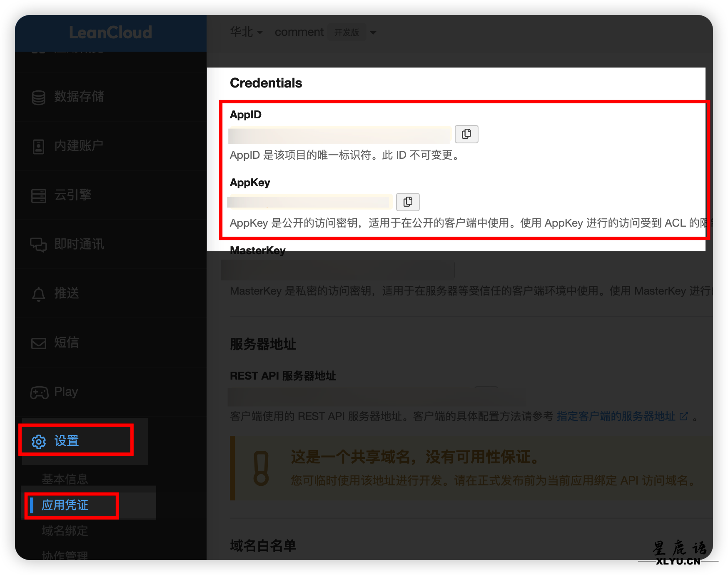
Task: Click the Credentials heading
Action: click(x=266, y=83)
